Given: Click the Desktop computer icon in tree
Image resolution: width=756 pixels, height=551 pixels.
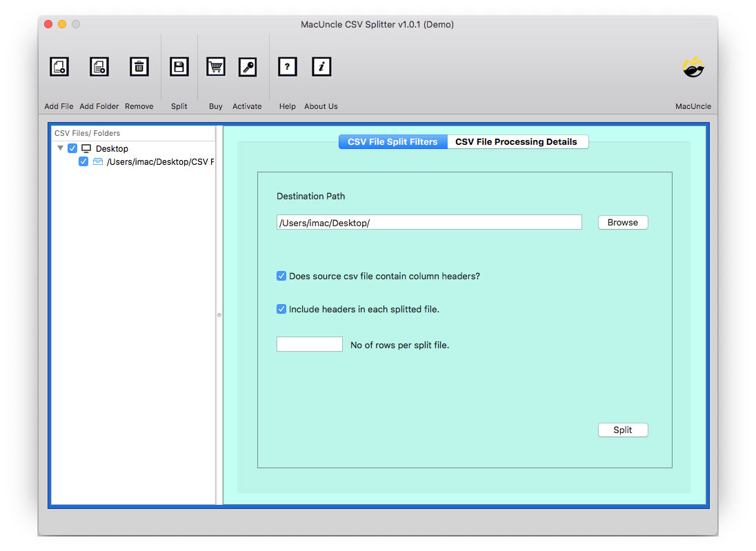Looking at the screenshot, I should pos(86,148).
